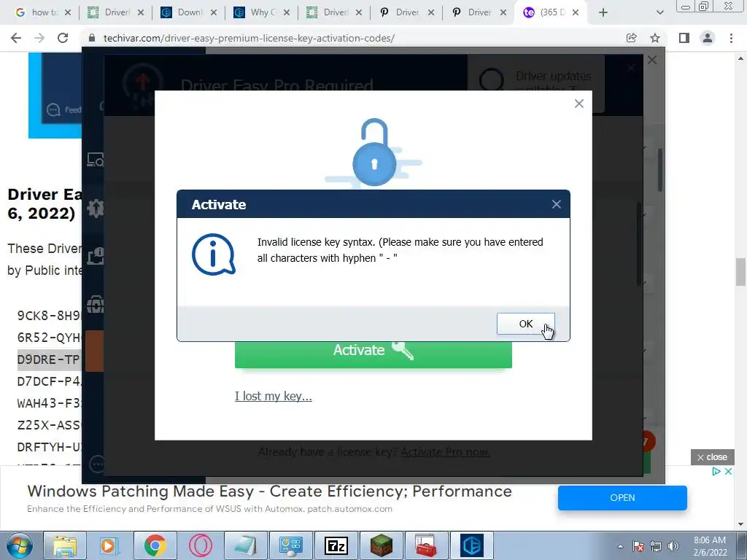Bookmark this page with the star
This screenshot has height=560, width=747.
tap(655, 38)
